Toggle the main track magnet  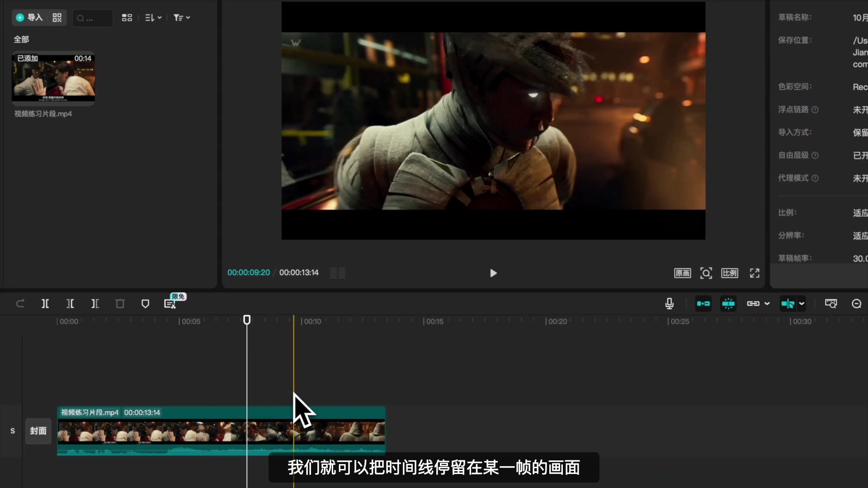coord(703,304)
